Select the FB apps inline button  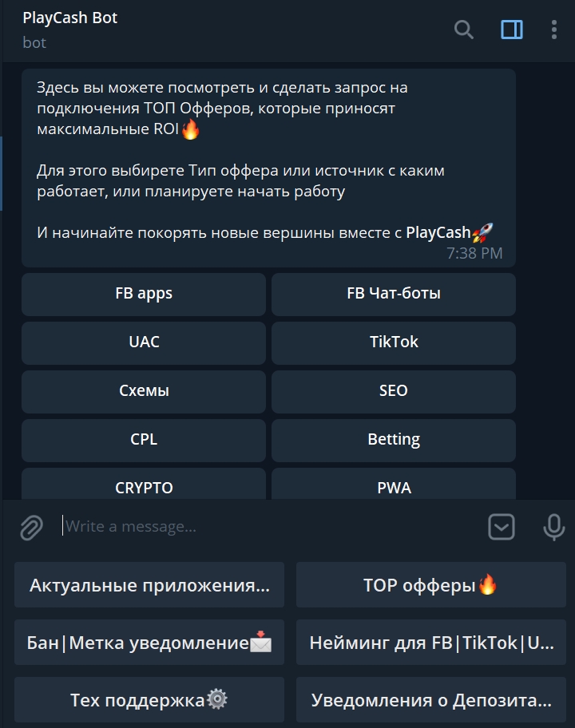[144, 295]
